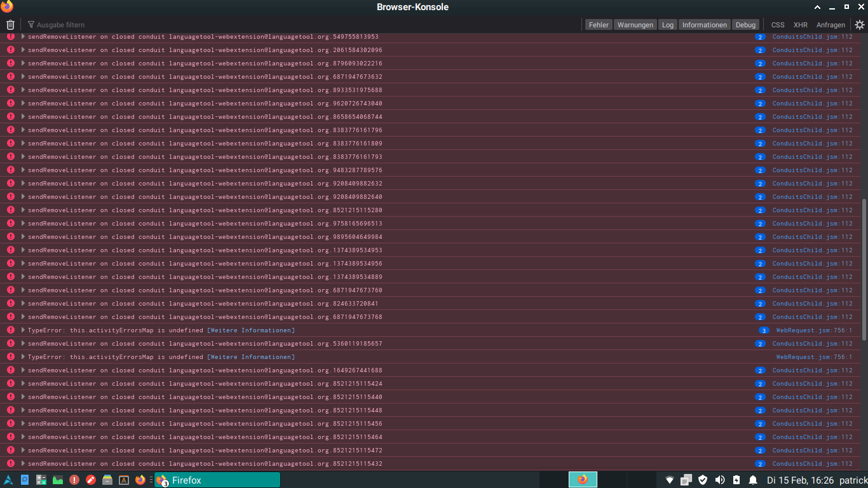Launch Firefox from the taskbar quick launcher
The width and height of the screenshot is (868, 488).
pos(140,480)
